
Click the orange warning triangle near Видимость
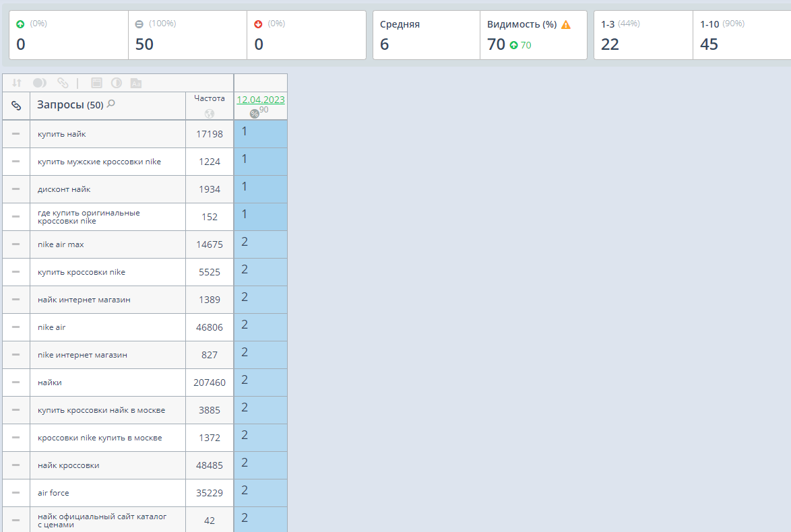click(566, 25)
